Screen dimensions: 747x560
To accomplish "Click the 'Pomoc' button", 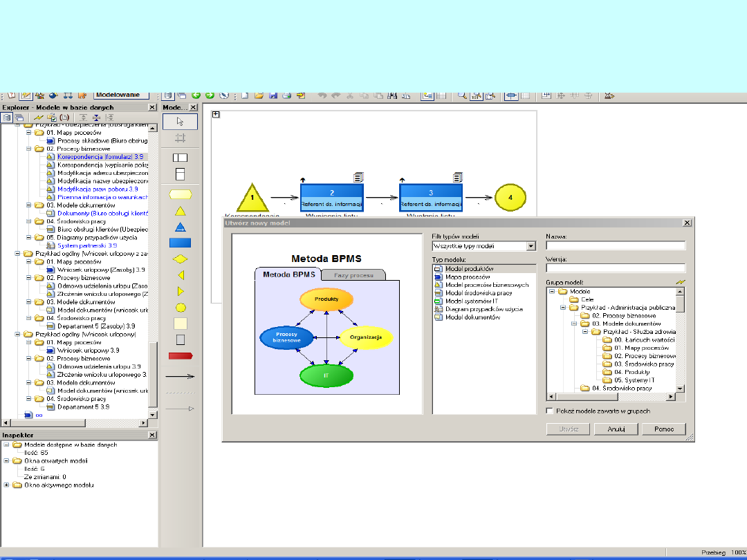I will coord(663,429).
